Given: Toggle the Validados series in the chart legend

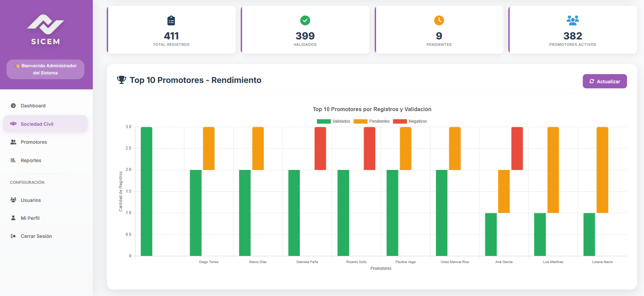Looking at the screenshot, I should (334, 121).
